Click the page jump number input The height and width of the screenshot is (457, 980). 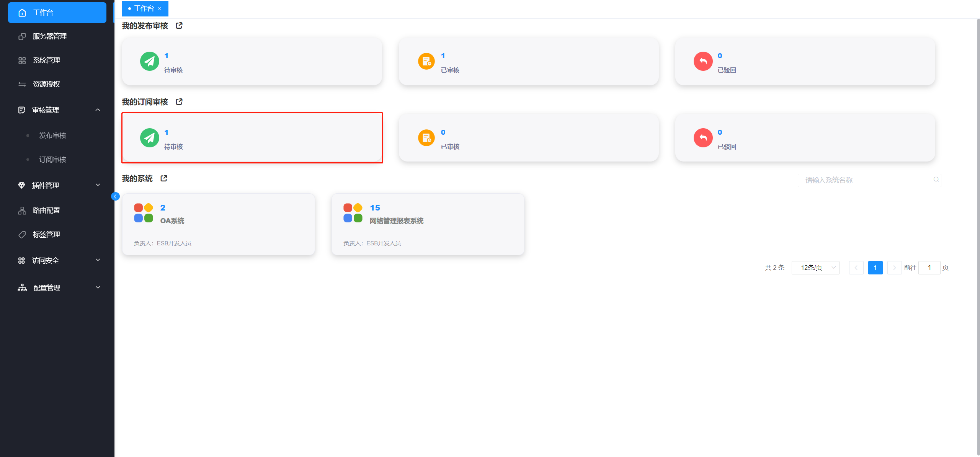point(929,268)
